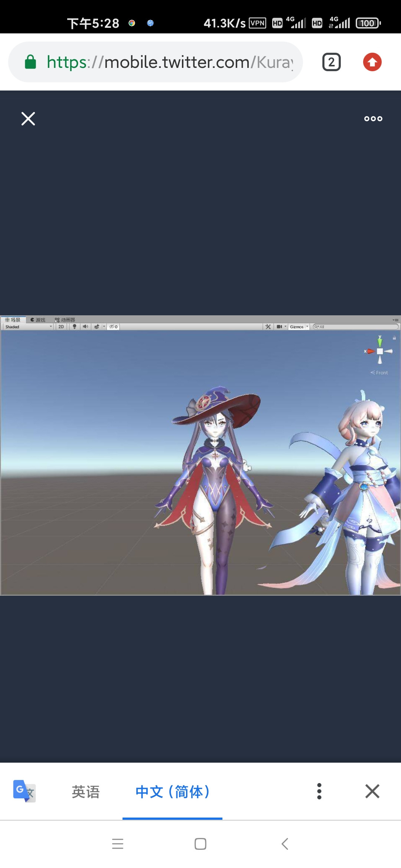Select the 游戏 game tab in image
Viewport: 401px width, 868px height.
tap(38, 320)
